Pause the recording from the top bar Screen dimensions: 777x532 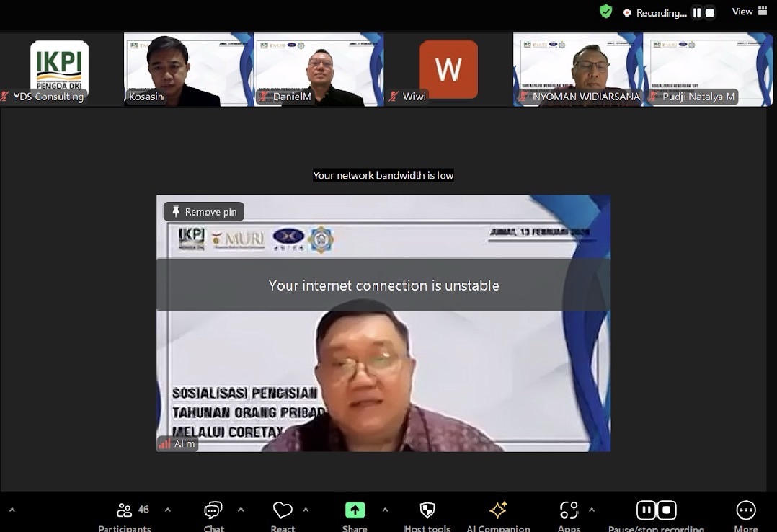click(x=698, y=12)
